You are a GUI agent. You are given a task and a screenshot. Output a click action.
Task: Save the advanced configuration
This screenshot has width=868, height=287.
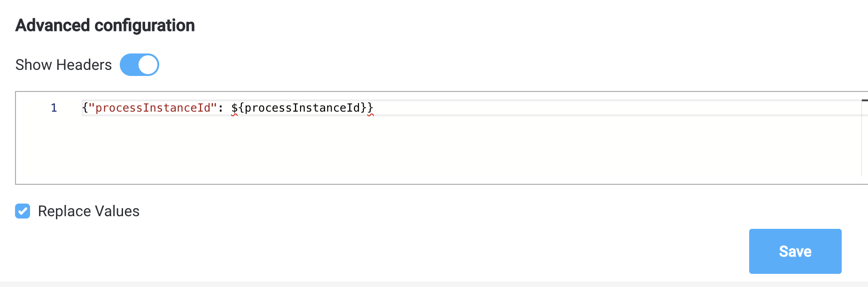coord(795,251)
